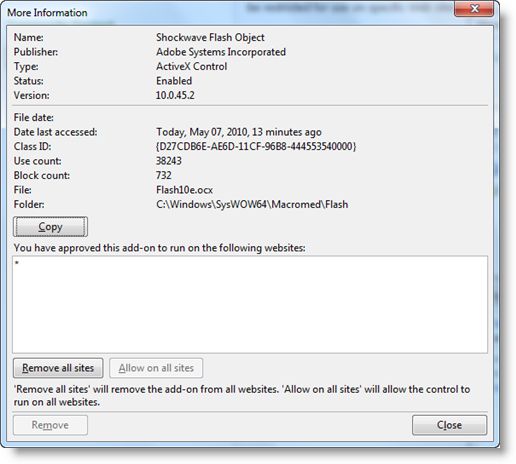
Task: Click the grayed Allow on all sites button
Action: pos(156,368)
